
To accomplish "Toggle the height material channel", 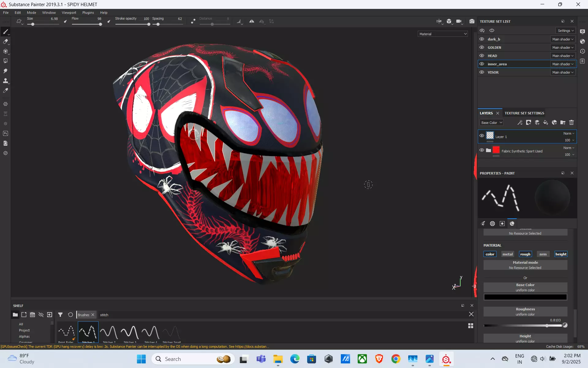I will [561, 254].
